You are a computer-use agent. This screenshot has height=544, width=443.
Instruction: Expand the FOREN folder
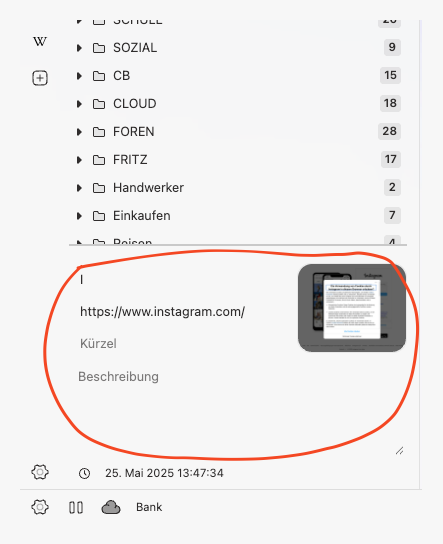[79, 132]
